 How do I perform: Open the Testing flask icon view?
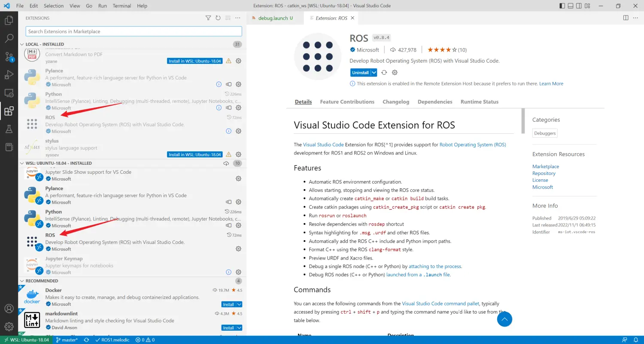(x=9, y=129)
